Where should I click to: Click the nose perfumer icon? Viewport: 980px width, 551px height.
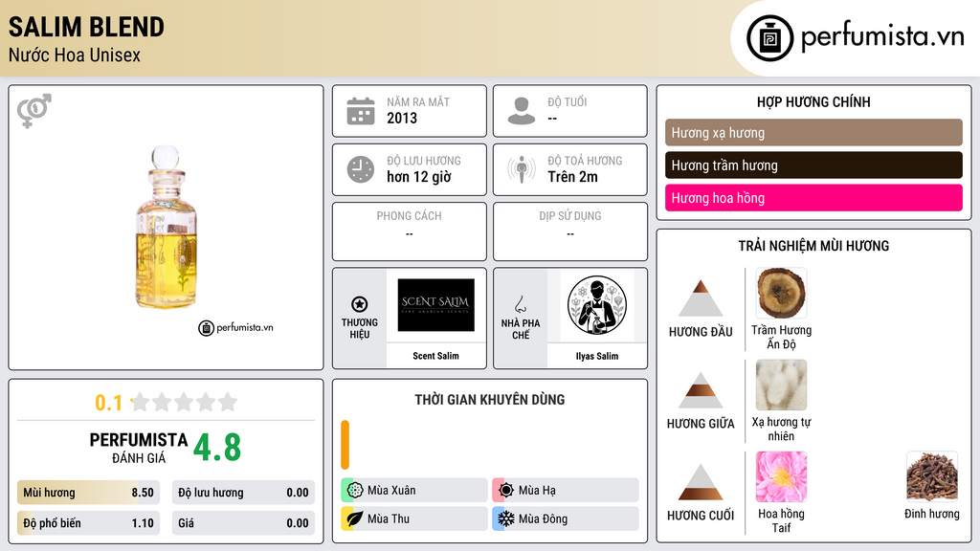[520, 304]
